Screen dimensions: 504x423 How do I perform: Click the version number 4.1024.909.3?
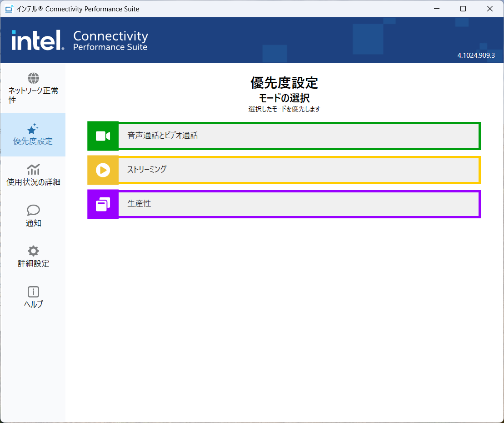coord(476,55)
